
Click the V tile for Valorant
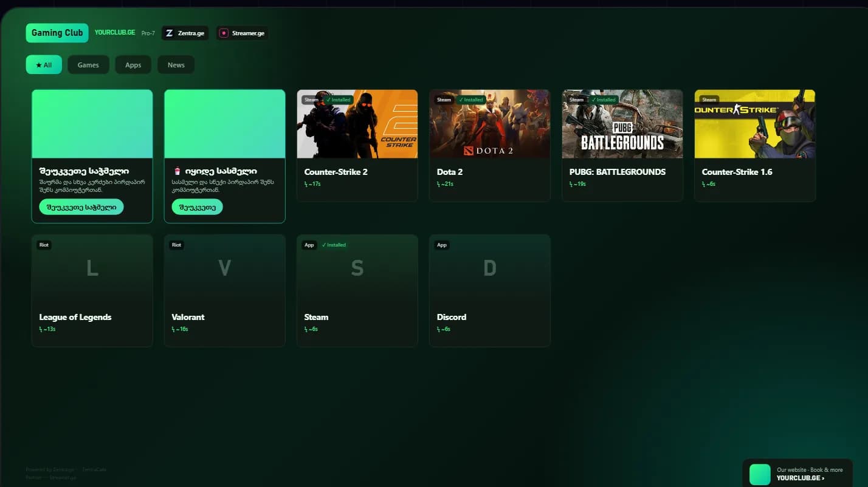225,268
